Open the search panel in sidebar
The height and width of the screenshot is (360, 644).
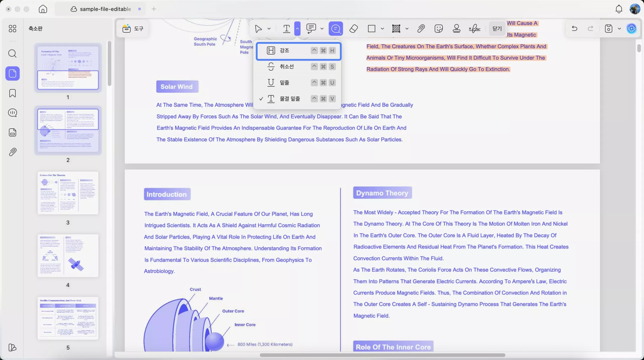[12, 54]
